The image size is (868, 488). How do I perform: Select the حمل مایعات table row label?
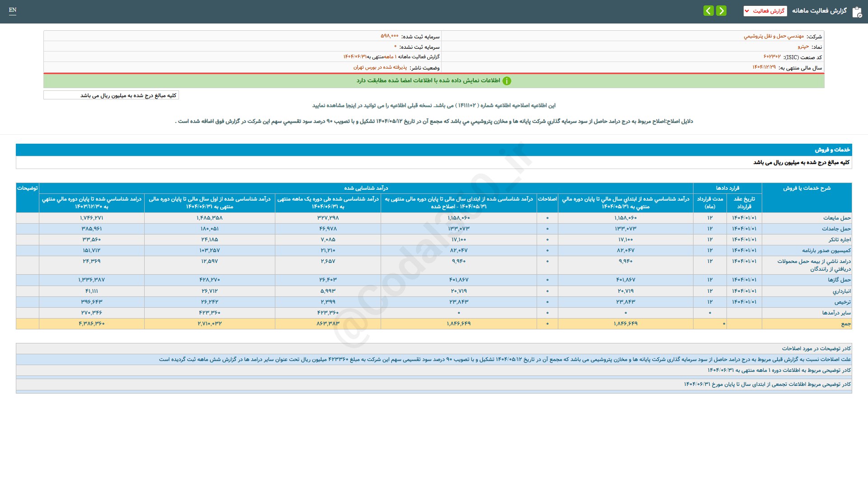(x=837, y=218)
